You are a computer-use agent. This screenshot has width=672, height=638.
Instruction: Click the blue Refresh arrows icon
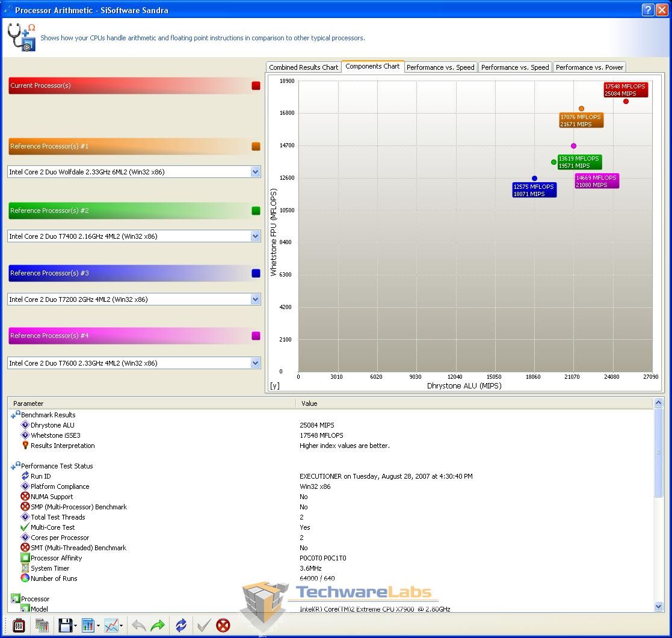(x=181, y=625)
